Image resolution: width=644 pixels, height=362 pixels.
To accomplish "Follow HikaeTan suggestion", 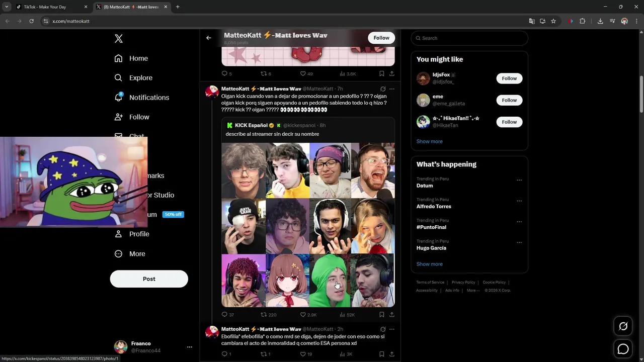I will click(509, 122).
